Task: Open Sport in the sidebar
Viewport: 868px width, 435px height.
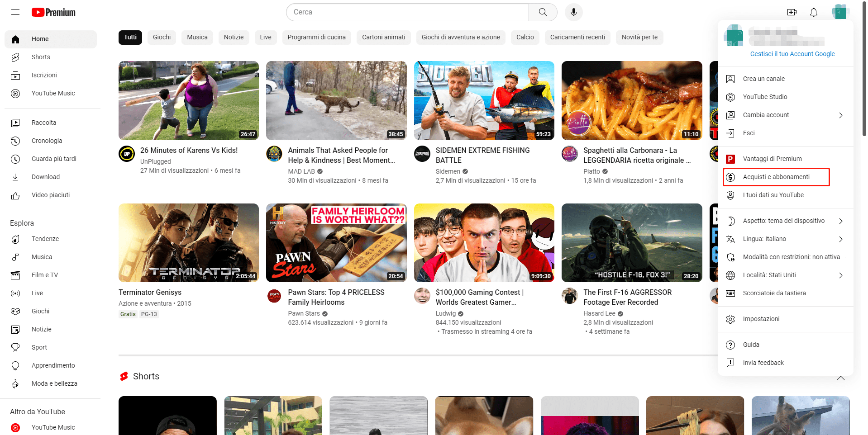Action: [x=51, y=347]
